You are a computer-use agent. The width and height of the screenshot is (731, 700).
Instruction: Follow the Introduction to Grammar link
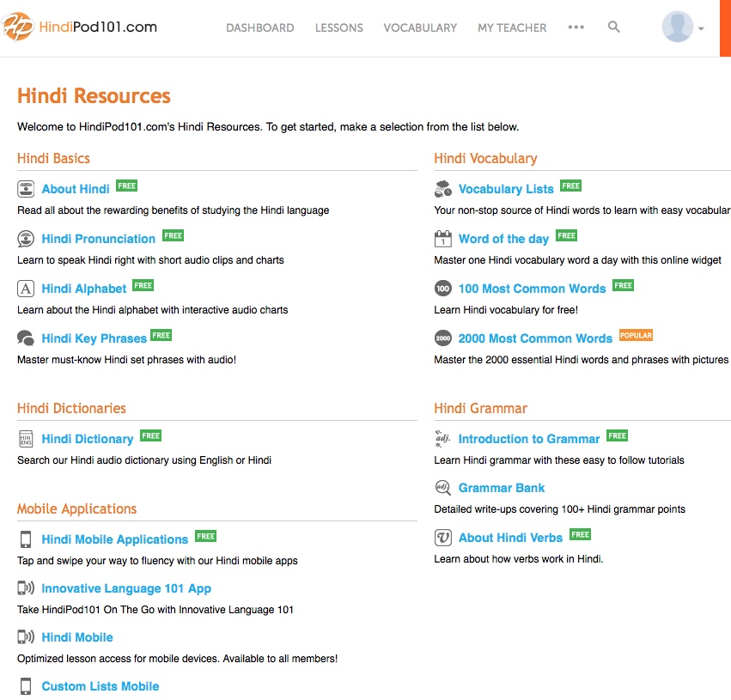528,439
